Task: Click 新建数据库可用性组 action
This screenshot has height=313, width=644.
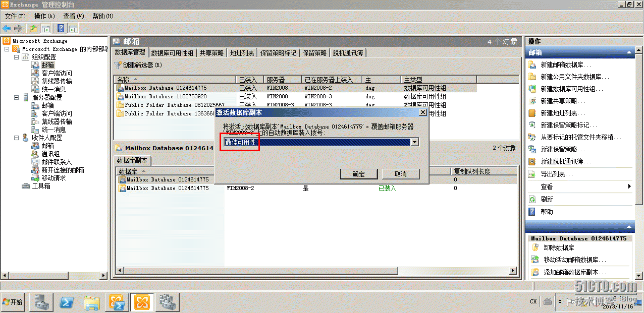Action: click(x=571, y=89)
